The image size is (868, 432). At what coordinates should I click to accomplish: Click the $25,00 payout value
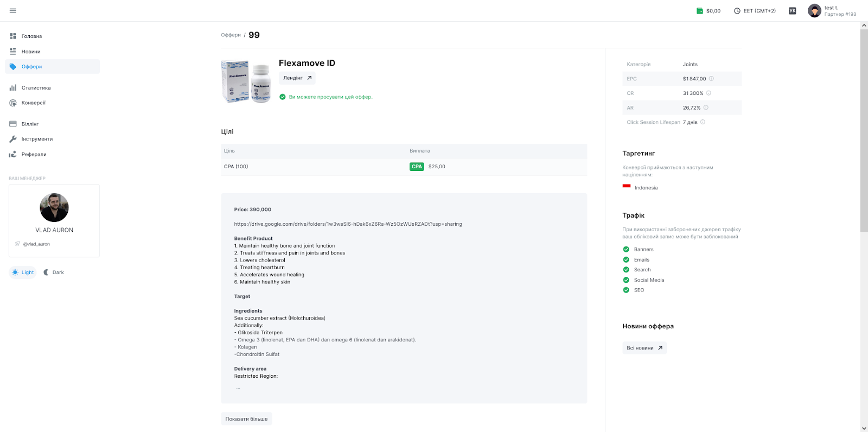pos(437,167)
